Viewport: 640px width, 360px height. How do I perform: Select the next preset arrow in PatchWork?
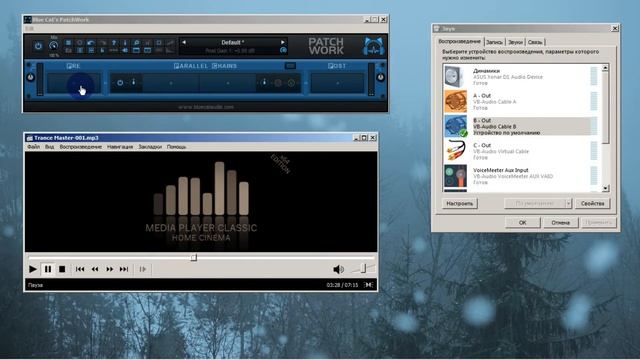[282, 42]
